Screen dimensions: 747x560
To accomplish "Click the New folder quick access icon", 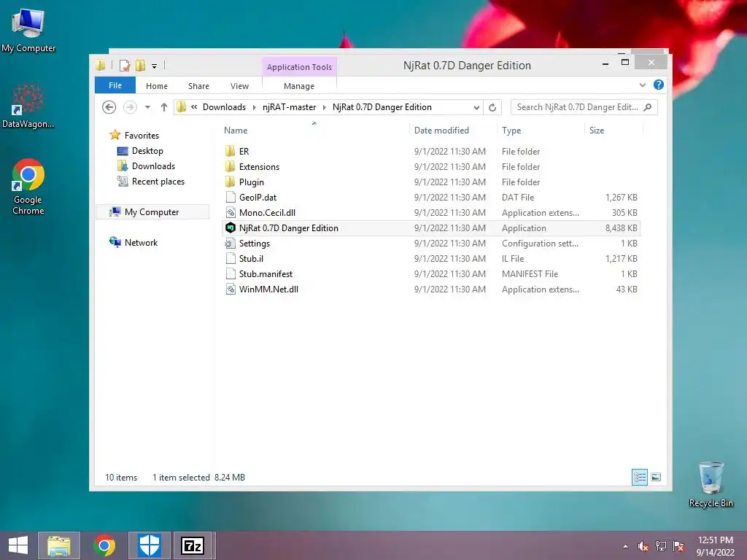I will coord(140,66).
